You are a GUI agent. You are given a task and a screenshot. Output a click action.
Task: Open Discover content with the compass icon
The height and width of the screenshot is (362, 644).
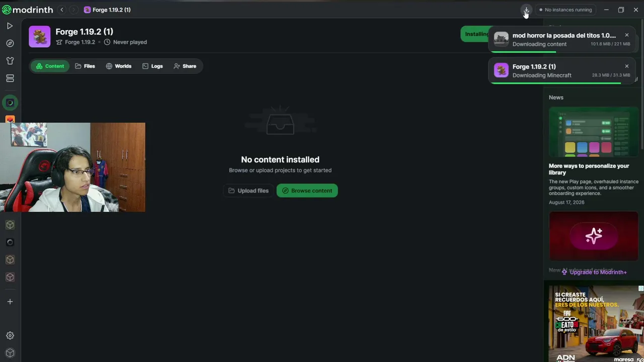click(x=10, y=43)
